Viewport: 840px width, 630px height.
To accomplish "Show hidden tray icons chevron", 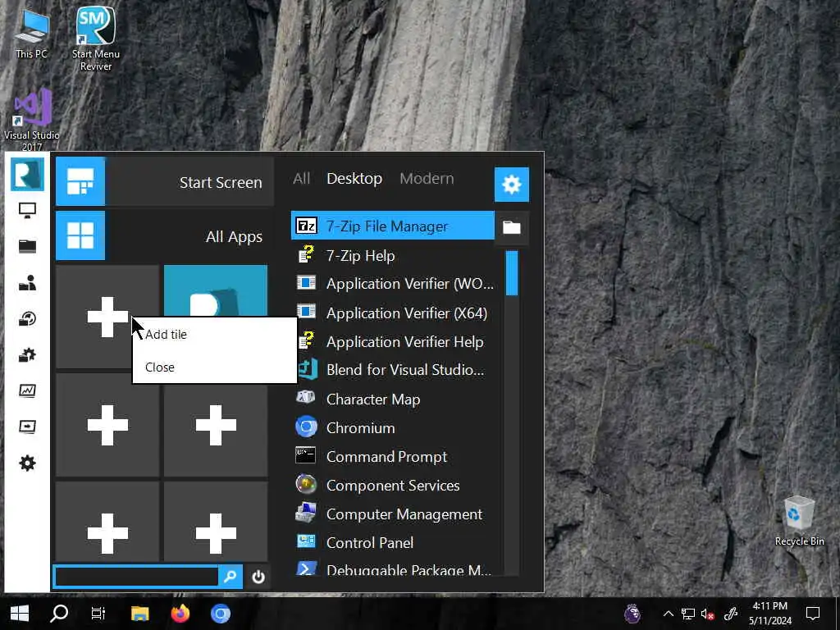I will 668,614.
